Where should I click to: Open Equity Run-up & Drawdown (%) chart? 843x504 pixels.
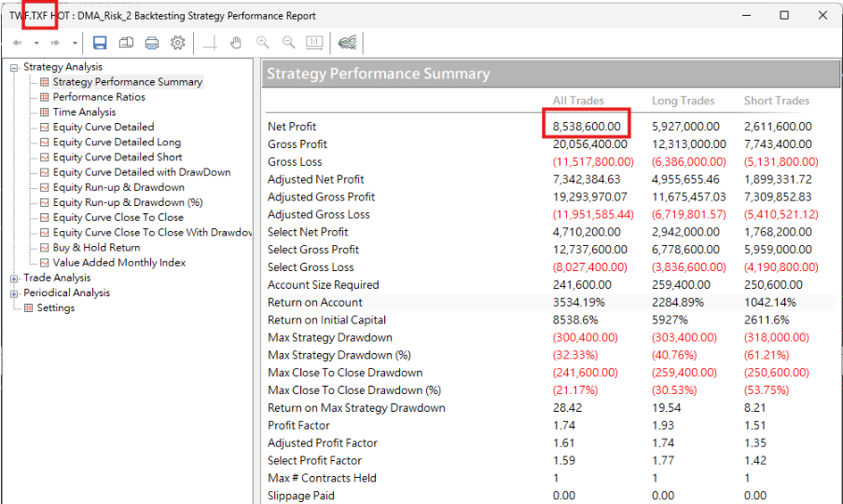128,202
